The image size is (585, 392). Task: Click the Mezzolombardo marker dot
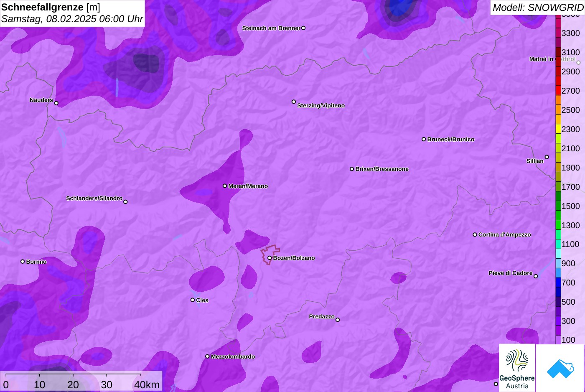[x=207, y=356]
